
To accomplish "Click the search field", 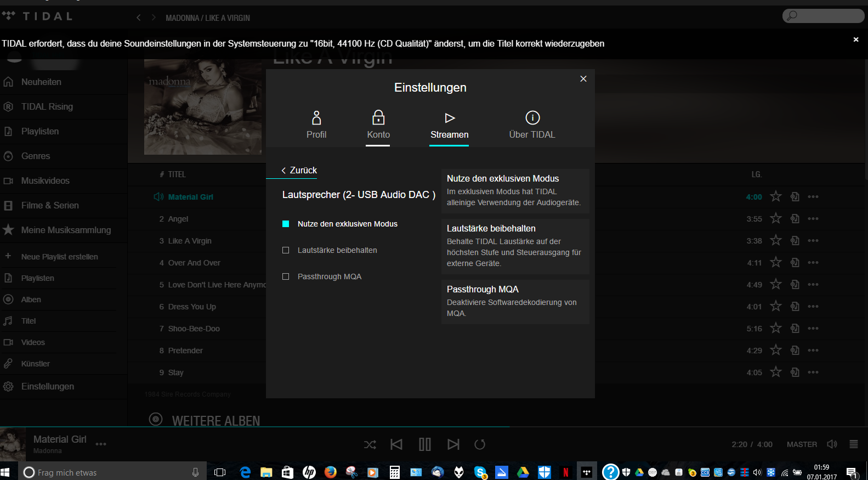I will tap(823, 16).
